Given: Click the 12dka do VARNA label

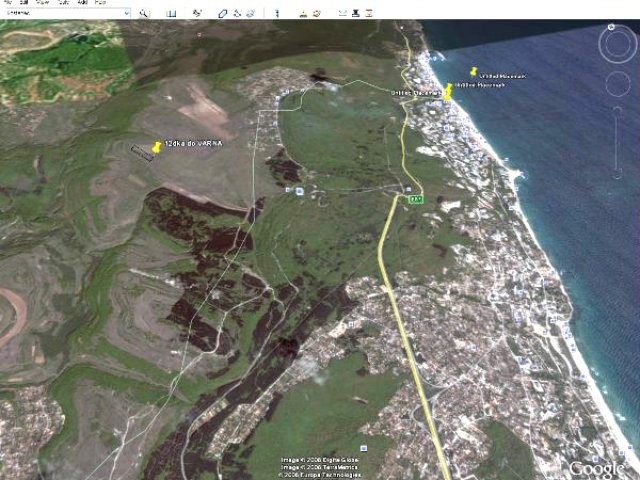Looking at the screenshot, I should click(193, 144).
